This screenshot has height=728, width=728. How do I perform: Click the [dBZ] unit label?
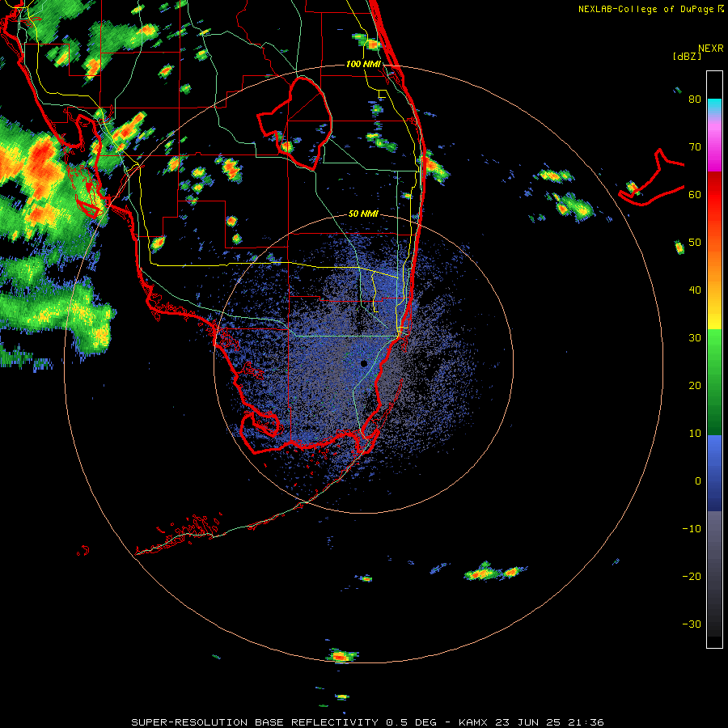point(687,56)
